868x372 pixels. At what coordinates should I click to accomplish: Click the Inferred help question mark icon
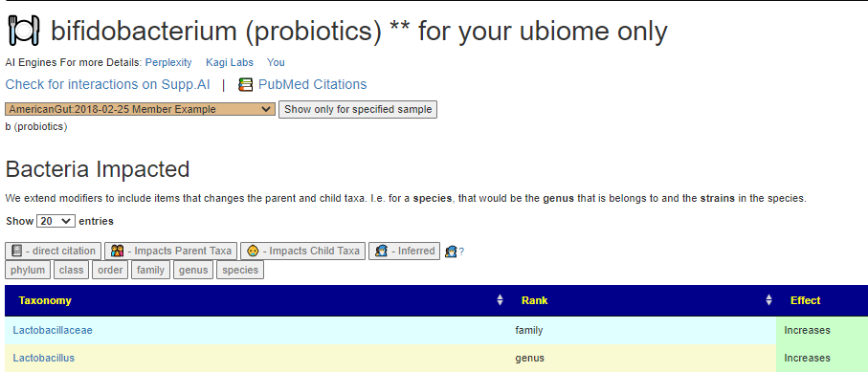click(455, 252)
